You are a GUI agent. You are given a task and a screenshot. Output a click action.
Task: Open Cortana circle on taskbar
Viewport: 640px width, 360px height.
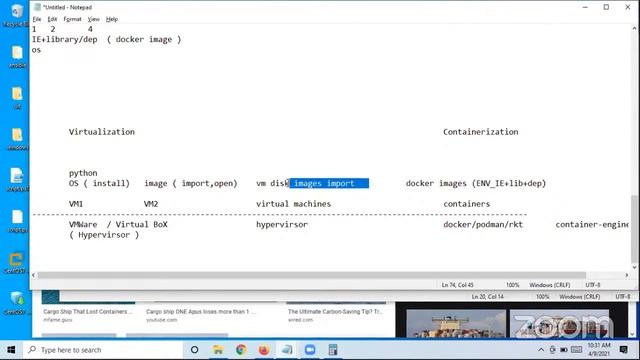(x=194, y=350)
